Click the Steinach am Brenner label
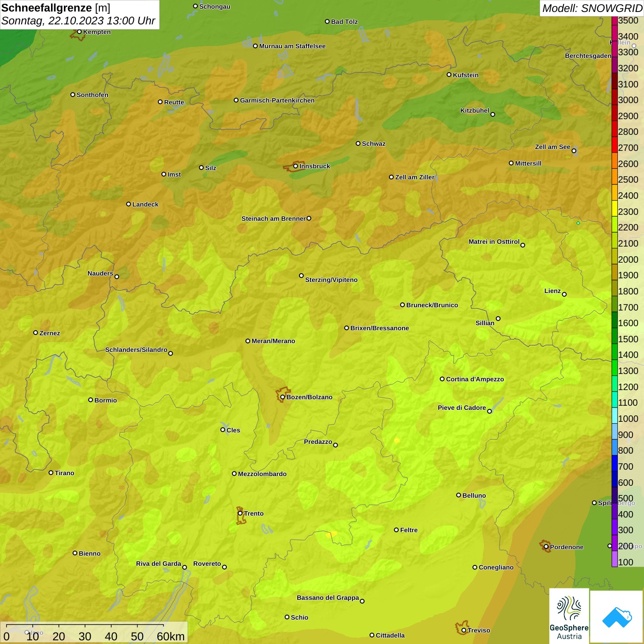Viewport: 644px width, 644px height. [x=273, y=218]
